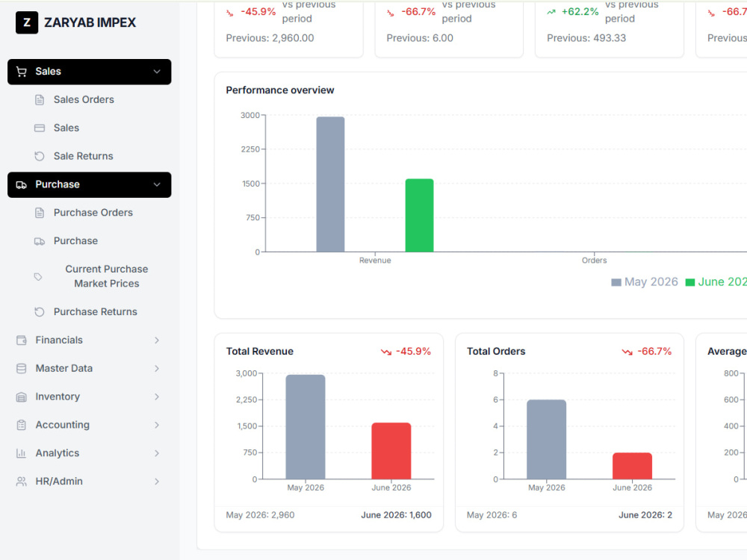Collapse the Sales menu chevron
Image resolution: width=747 pixels, height=560 pixels.
tap(157, 72)
